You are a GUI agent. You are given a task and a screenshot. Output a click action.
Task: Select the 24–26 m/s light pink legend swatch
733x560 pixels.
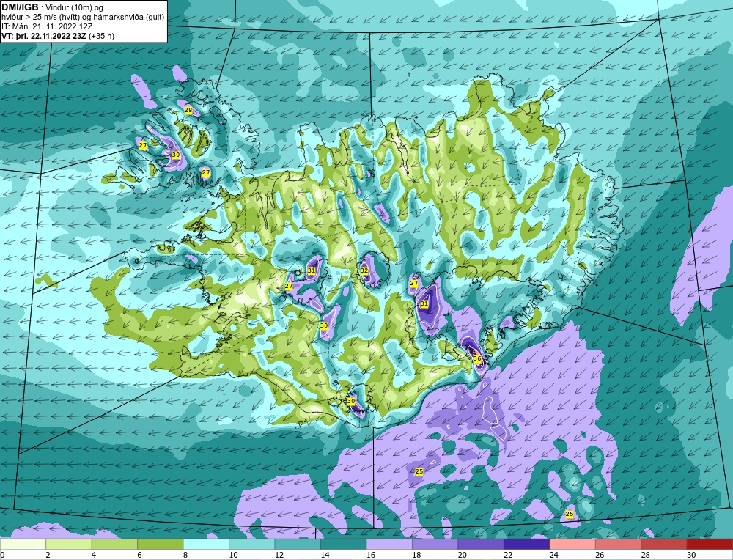572,544
